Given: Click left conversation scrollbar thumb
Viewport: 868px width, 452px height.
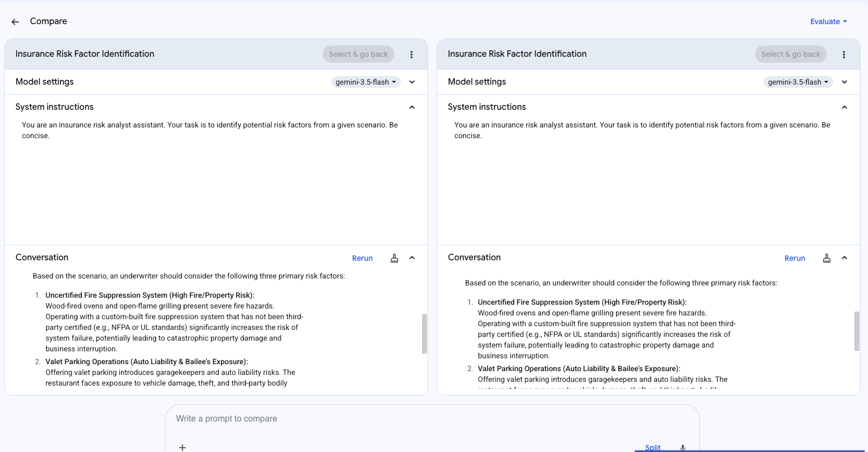Looking at the screenshot, I should pos(424,334).
